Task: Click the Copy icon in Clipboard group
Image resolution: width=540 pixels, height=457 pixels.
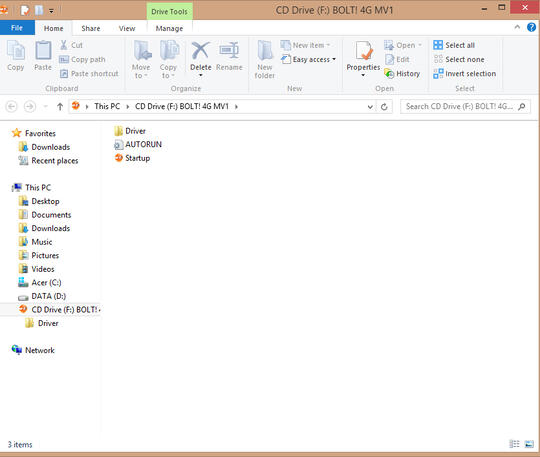Action: point(15,50)
